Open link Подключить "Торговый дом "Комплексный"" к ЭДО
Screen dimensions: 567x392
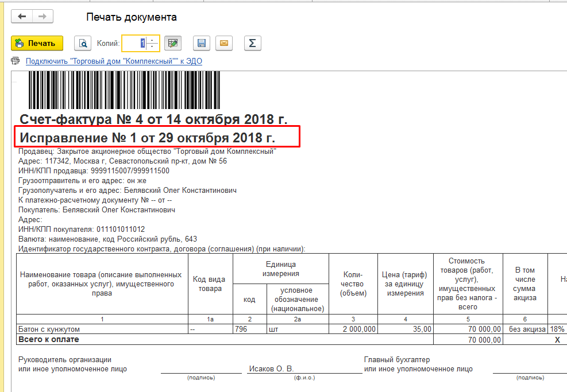(114, 61)
